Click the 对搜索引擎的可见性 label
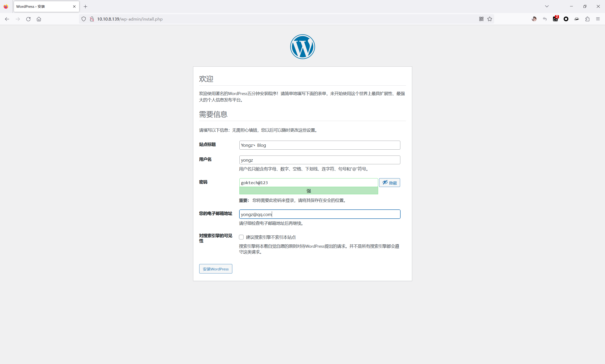 click(x=216, y=238)
